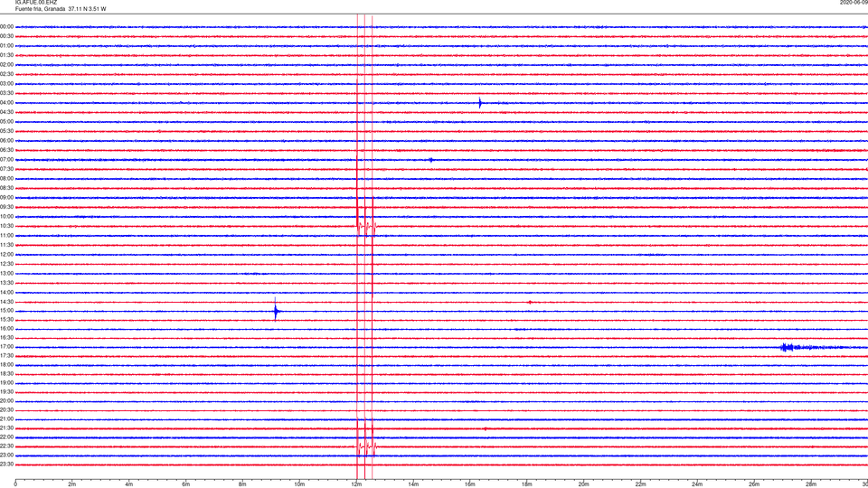Click the 28m tick label on minute axis
Image resolution: width=868 pixels, height=488 pixels.
pos(811,484)
